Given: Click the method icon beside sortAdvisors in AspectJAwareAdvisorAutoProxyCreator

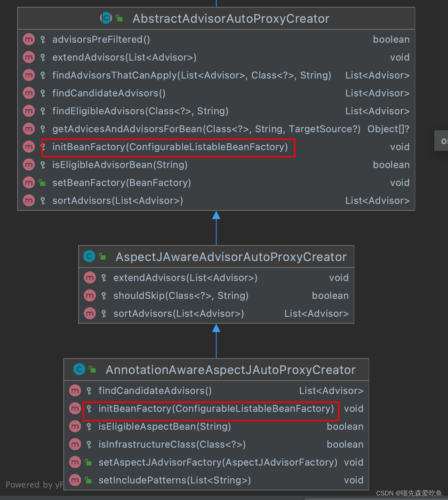Looking at the screenshot, I should coord(90,313).
